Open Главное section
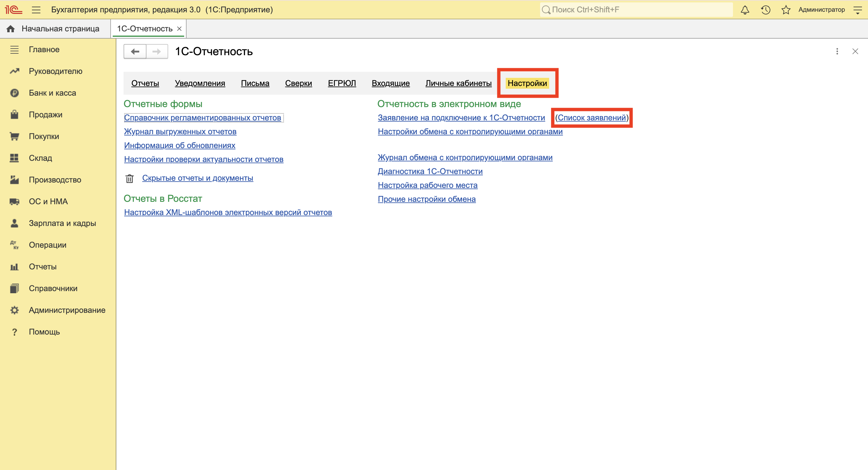This screenshot has width=868, height=470. [44, 49]
